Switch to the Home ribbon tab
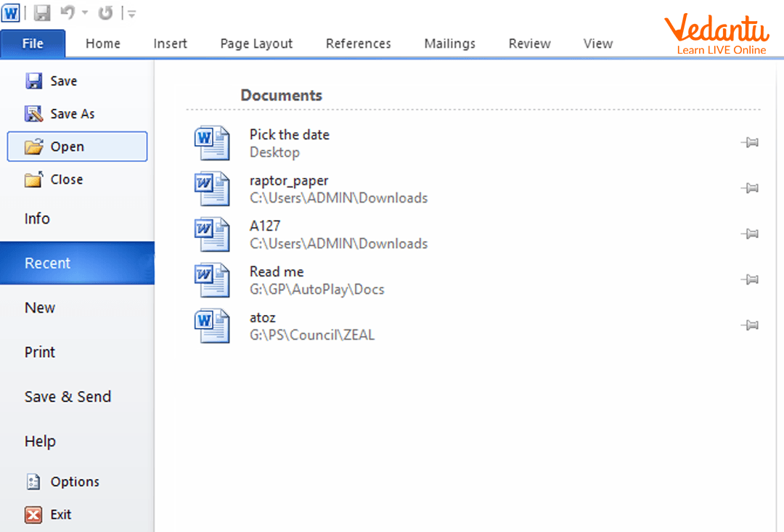 click(x=103, y=44)
